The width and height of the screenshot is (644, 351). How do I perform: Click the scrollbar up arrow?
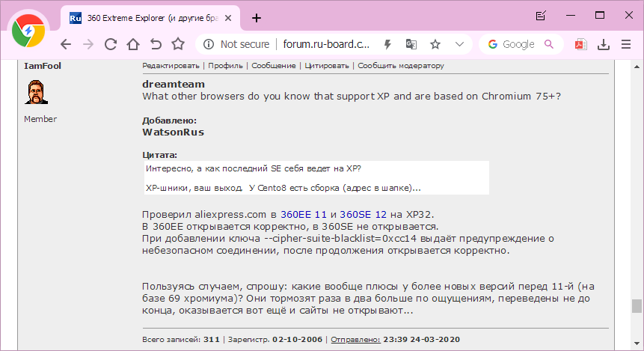637,67
